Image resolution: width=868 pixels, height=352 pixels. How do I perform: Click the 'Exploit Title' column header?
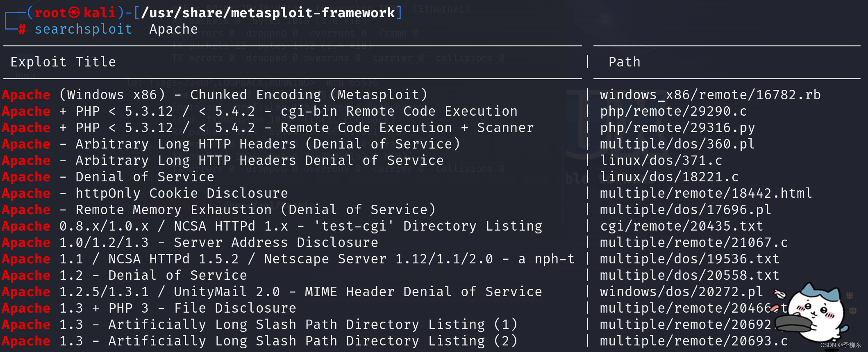click(x=63, y=62)
